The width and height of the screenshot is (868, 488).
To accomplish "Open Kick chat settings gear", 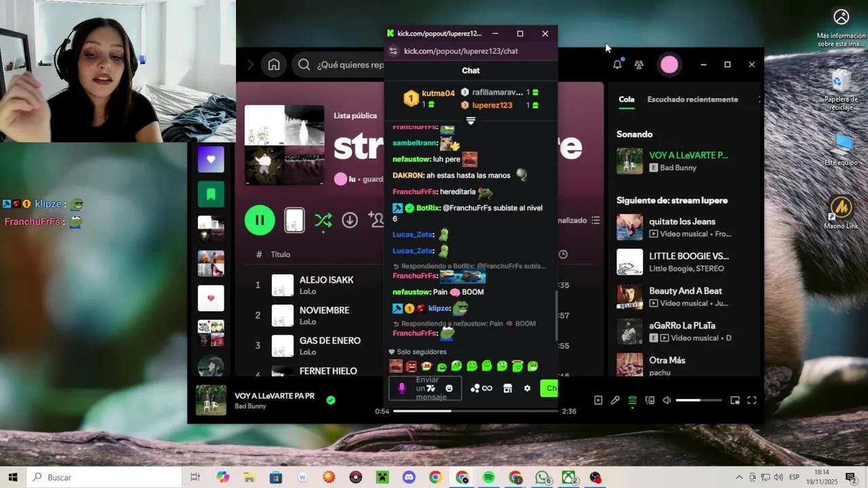I will [527, 388].
